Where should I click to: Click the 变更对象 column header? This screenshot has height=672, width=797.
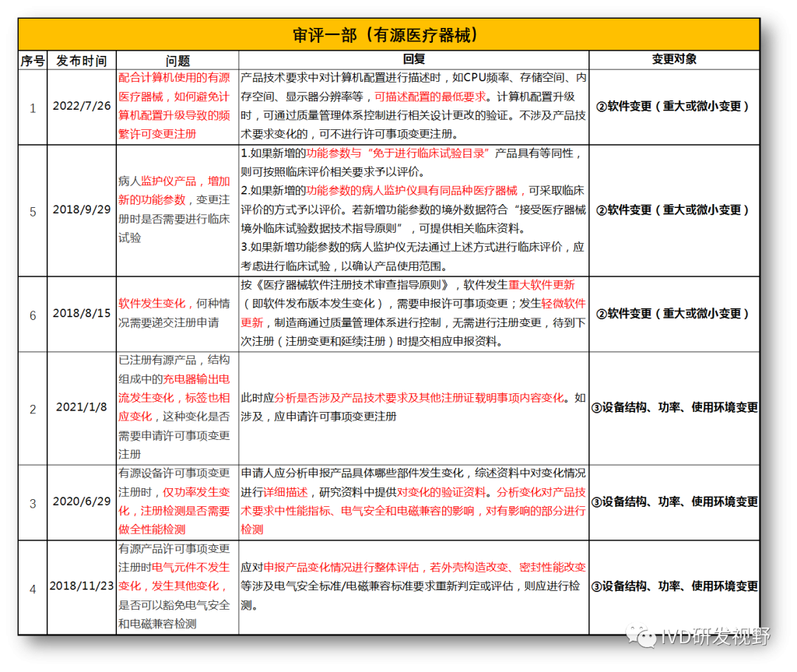[673, 60]
